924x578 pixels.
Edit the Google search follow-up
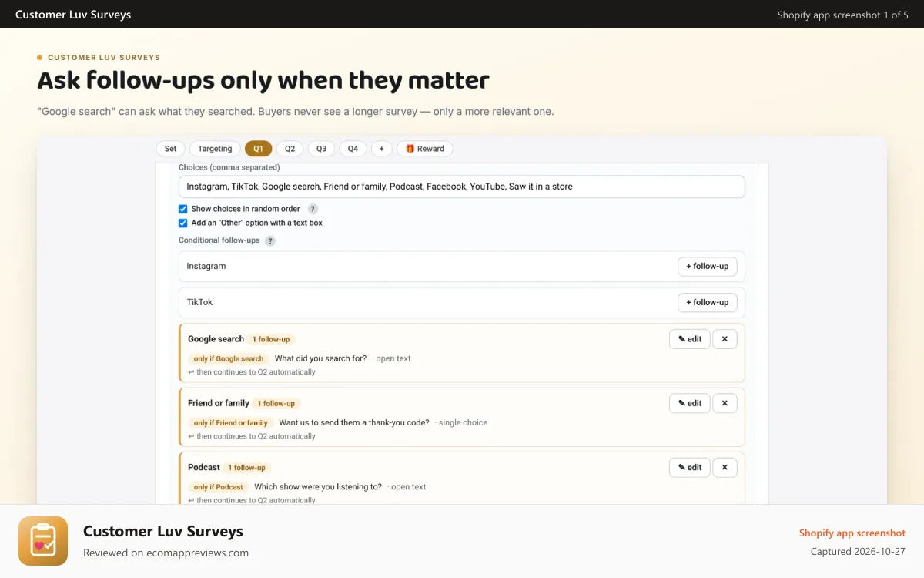pyautogui.click(x=690, y=339)
